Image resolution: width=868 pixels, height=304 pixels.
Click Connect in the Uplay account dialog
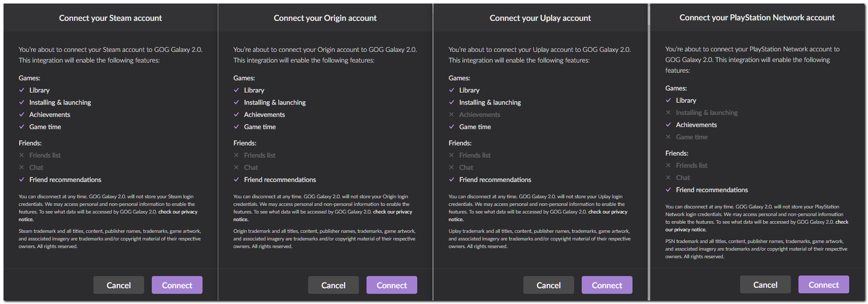click(x=607, y=285)
